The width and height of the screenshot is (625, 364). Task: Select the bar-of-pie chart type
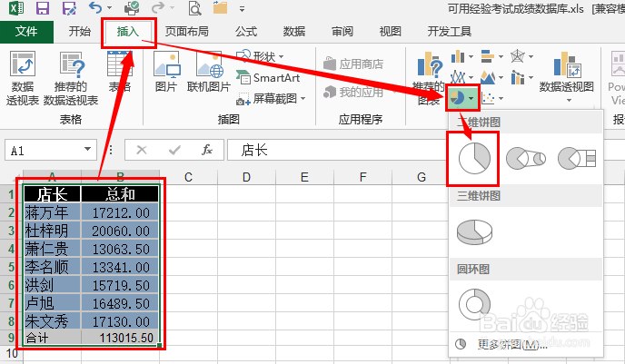(x=577, y=159)
